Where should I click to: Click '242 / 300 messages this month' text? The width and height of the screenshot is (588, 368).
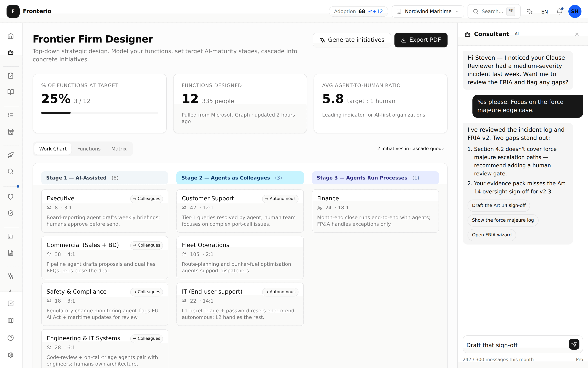[x=498, y=359]
